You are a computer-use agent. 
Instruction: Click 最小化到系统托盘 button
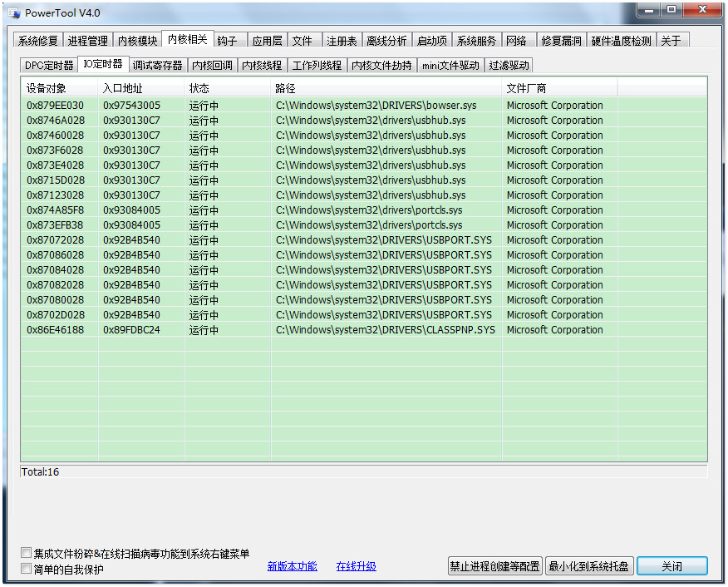click(x=588, y=565)
